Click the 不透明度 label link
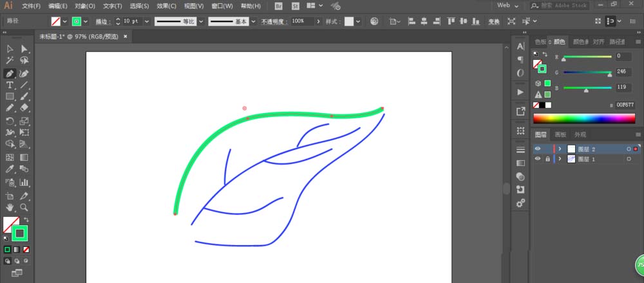This screenshot has width=644, height=283. 273,21
